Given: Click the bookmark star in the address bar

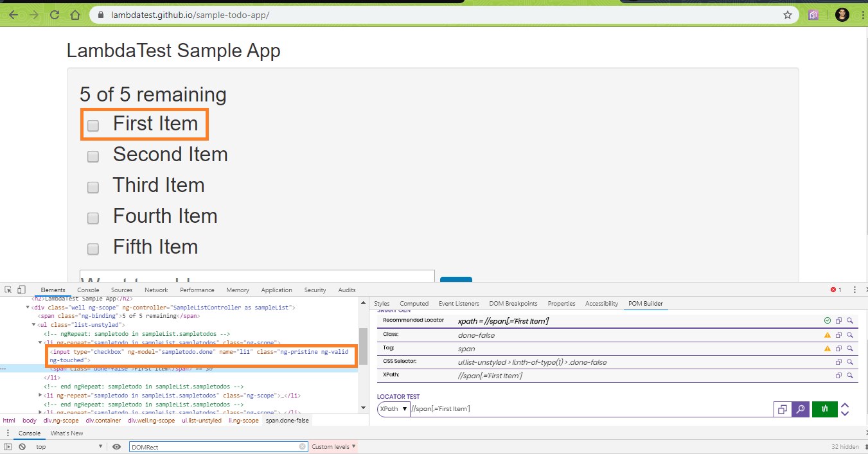Looking at the screenshot, I should 787,14.
